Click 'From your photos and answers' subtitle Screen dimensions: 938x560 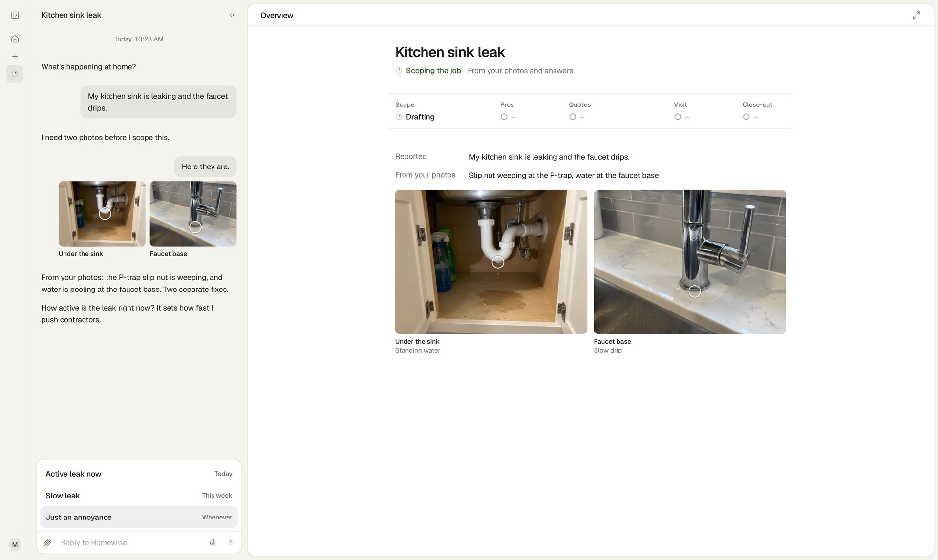click(x=520, y=71)
